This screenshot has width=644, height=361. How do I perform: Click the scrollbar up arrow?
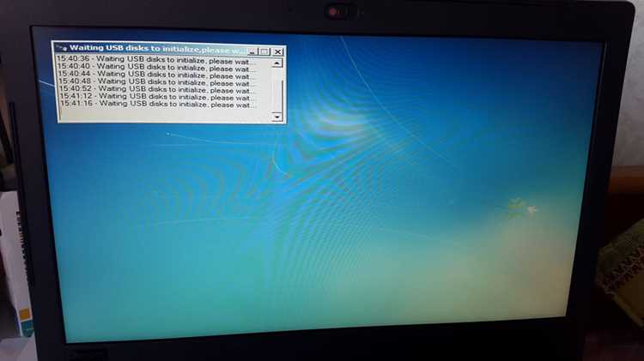coord(276,63)
